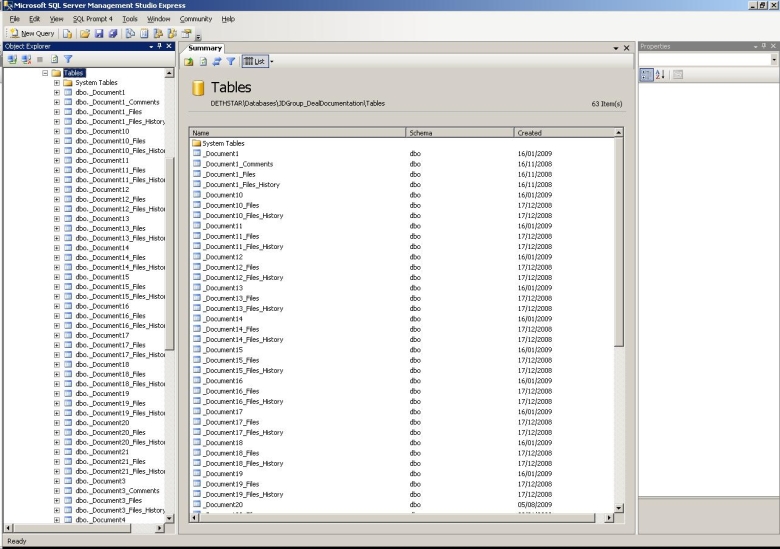
Task: Select _Document10_Files_History row in Summary
Action: coord(402,215)
